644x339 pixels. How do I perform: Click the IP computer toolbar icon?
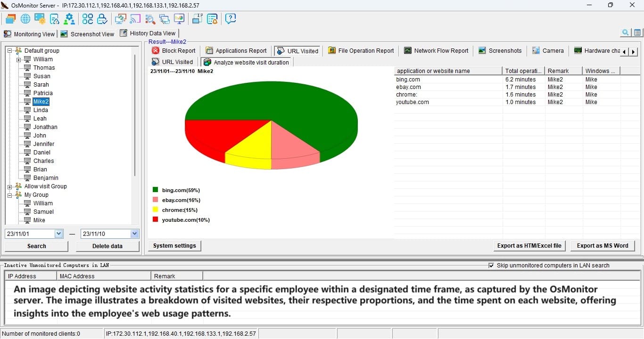(198, 19)
